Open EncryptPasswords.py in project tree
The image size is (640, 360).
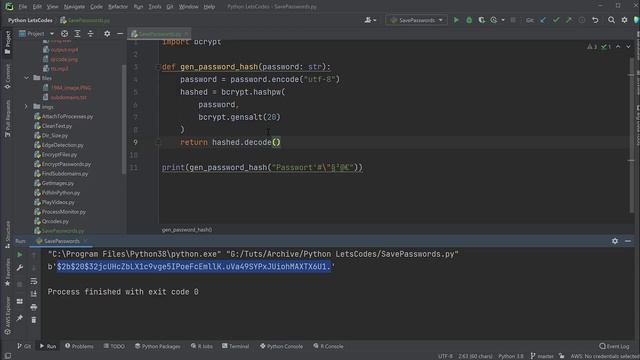pos(66,164)
